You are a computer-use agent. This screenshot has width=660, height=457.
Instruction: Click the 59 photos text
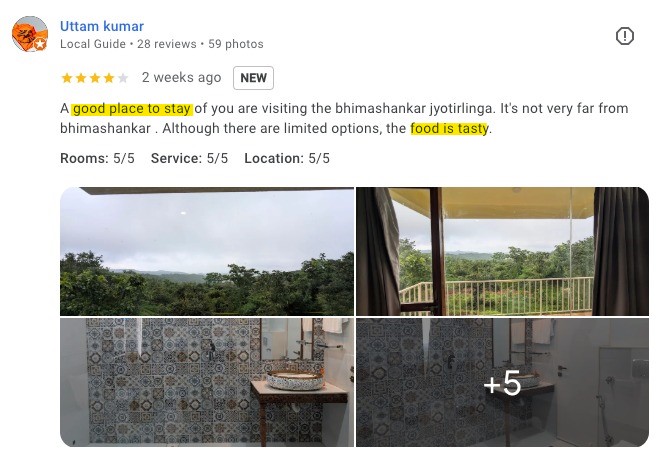tap(236, 44)
